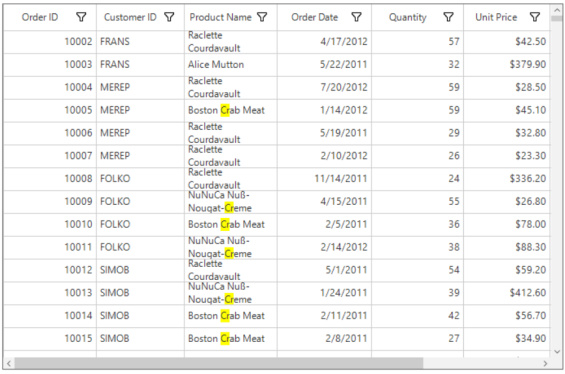565x374 pixels.
Task: Select order ID cell 10010
Action: point(50,224)
